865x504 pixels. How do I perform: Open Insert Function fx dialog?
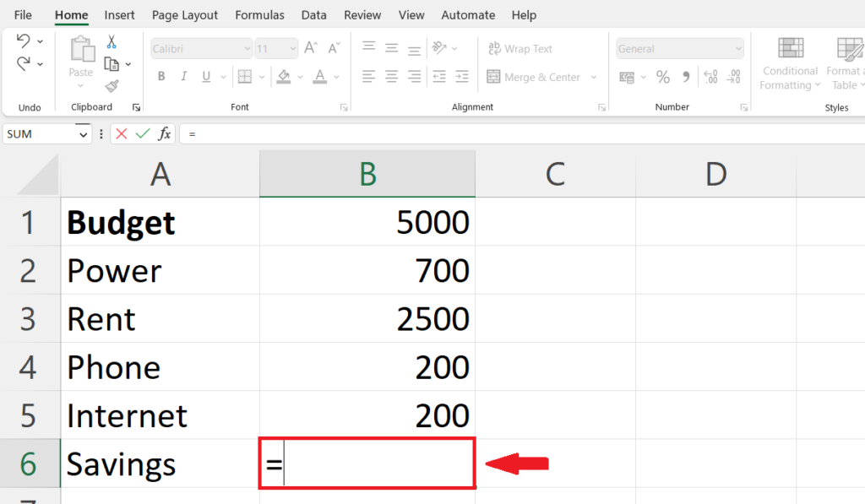click(x=165, y=133)
